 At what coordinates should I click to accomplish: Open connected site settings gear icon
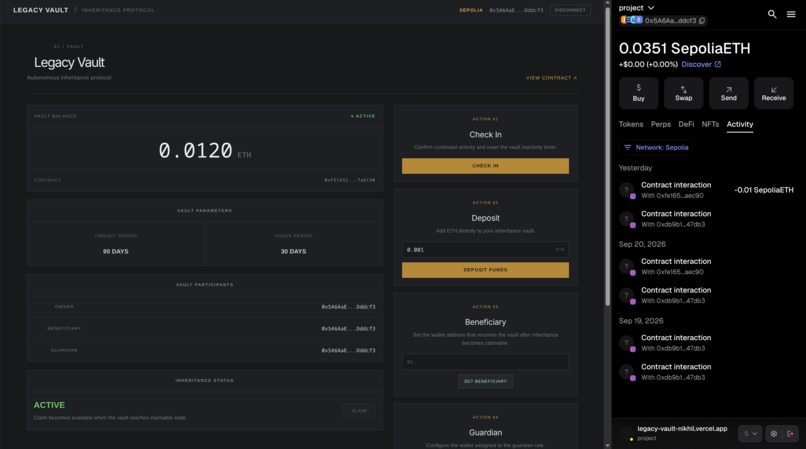coord(774,434)
